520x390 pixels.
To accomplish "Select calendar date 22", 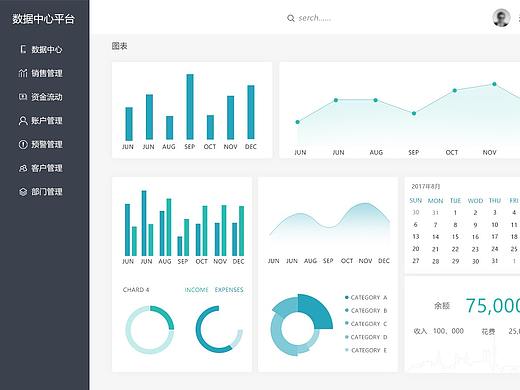I will pyautogui.click(x=455, y=249).
